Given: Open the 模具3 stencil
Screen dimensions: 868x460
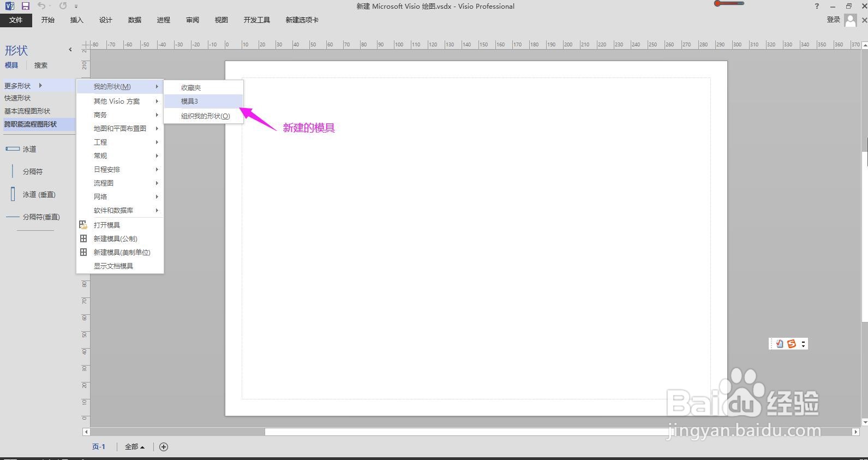Looking at the screenshot, I should click(203, 101).
